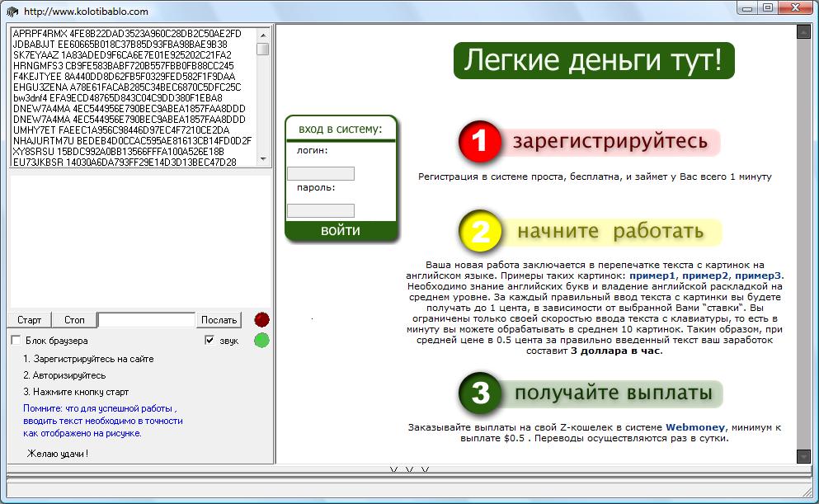Toggle the звук sound checkbox
This screenshot has height=504, width=819.
(x=209, y=341)
